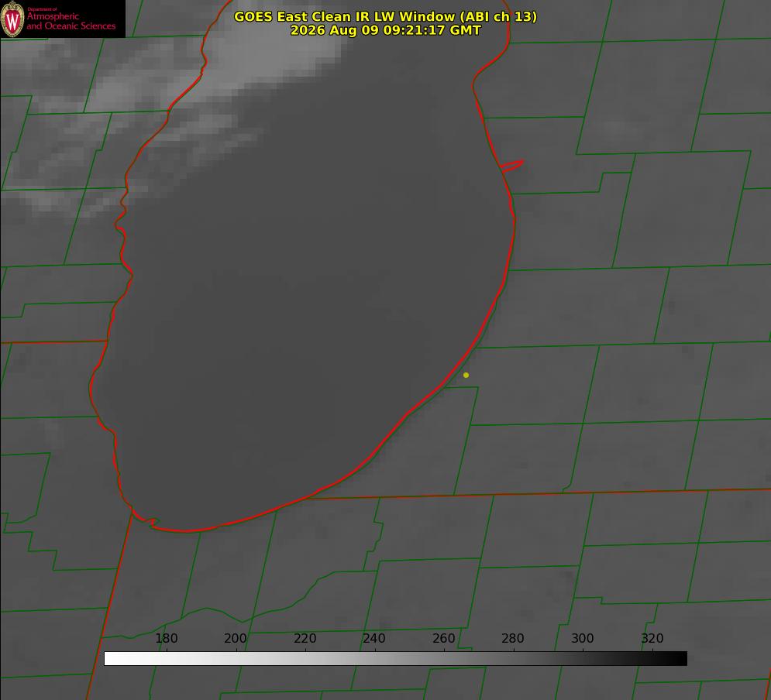Click the bright cloud patch over the northern lake
The height and width of the screenshot is (700, 771).
click(275, 54)
